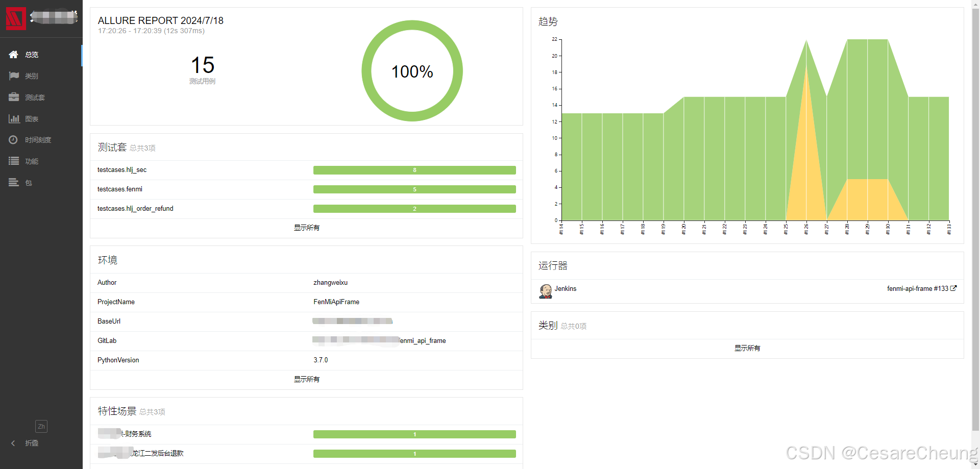980x469 pixels.
Task: Click the 环境 widget heading
Action: tap(108, 260)
